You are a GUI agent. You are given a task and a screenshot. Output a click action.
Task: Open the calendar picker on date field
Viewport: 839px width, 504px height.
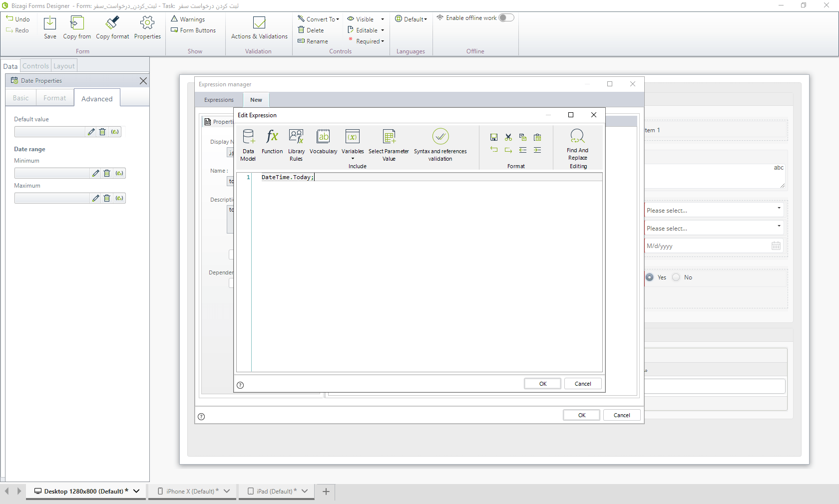776,246
